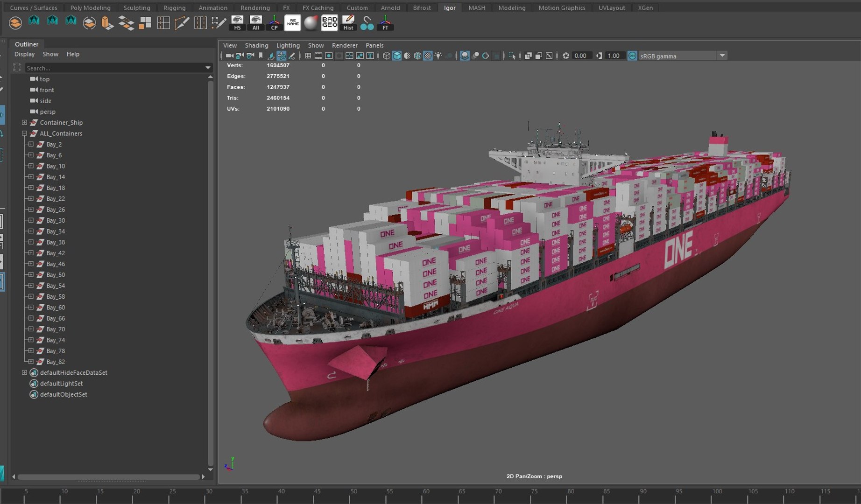Viewport: 861px width, 504px height.
Task: Click the select camera icon in panel toolbar
Action: point(230,56)
